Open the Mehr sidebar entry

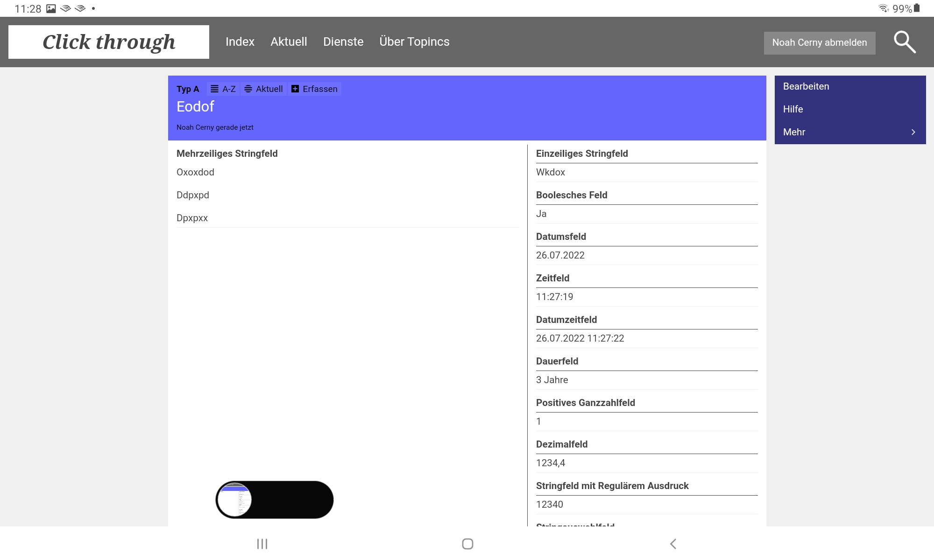[x=794, y=132]
